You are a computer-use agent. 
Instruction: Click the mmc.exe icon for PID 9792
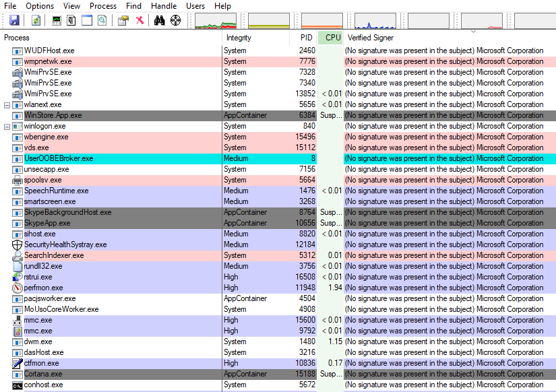click(17, 331)
